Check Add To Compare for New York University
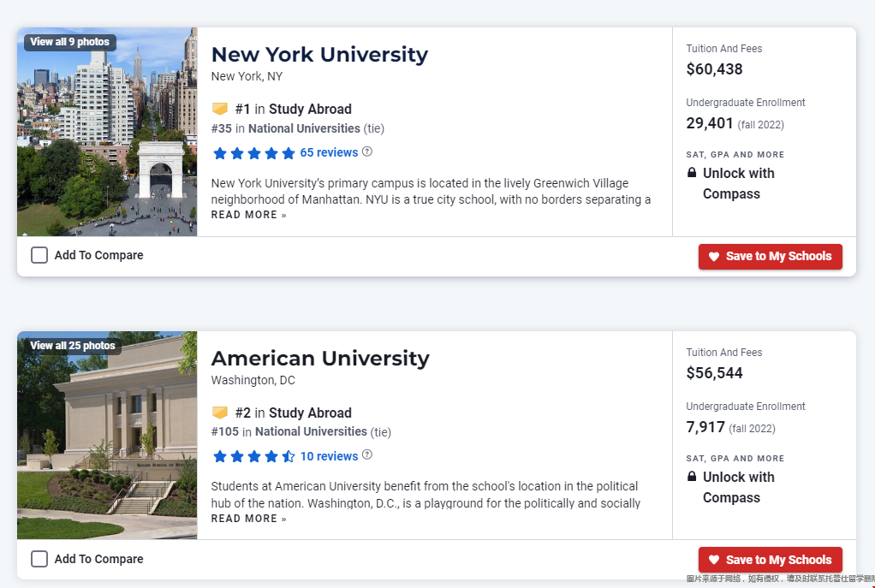Image resolution: width=875 pixels, height=588 pixels. (39, 256)
